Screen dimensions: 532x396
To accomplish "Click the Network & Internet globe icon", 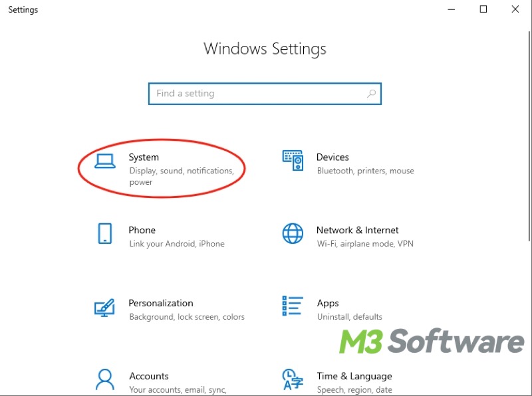I will 293,233.
